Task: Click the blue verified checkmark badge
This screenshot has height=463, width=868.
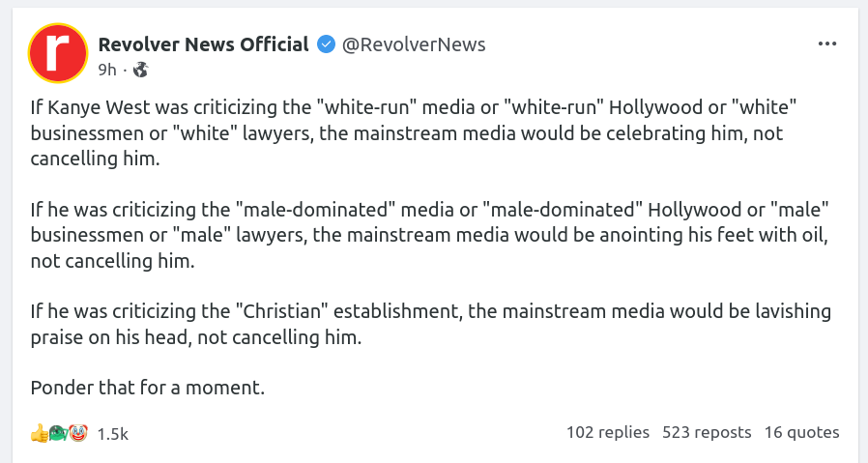Action: tap(327, 44)
